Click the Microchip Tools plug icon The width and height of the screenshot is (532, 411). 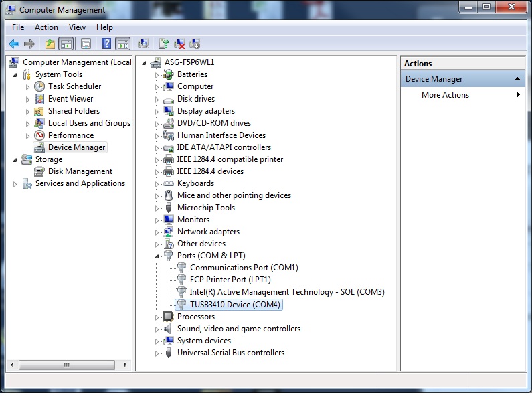(x=168, y=208)
